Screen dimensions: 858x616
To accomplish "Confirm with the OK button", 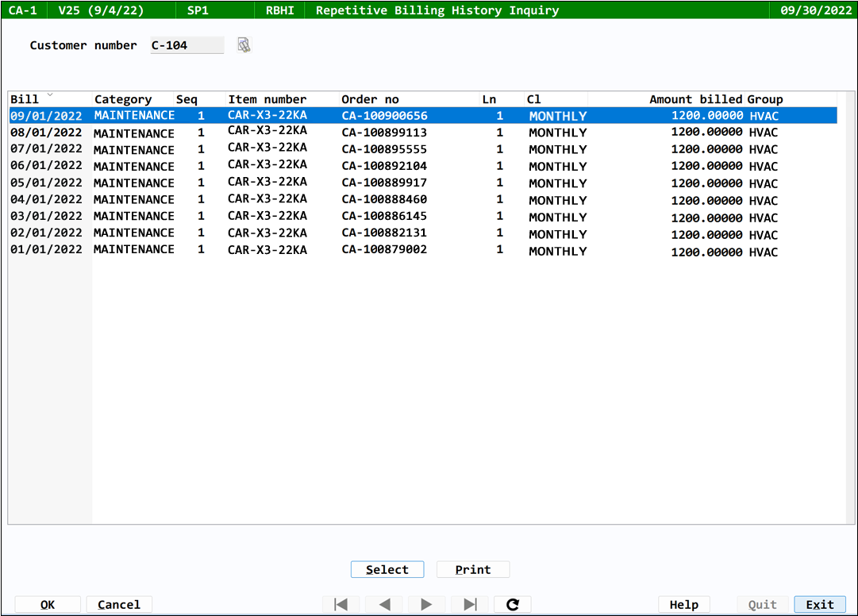I will (48, 605).
